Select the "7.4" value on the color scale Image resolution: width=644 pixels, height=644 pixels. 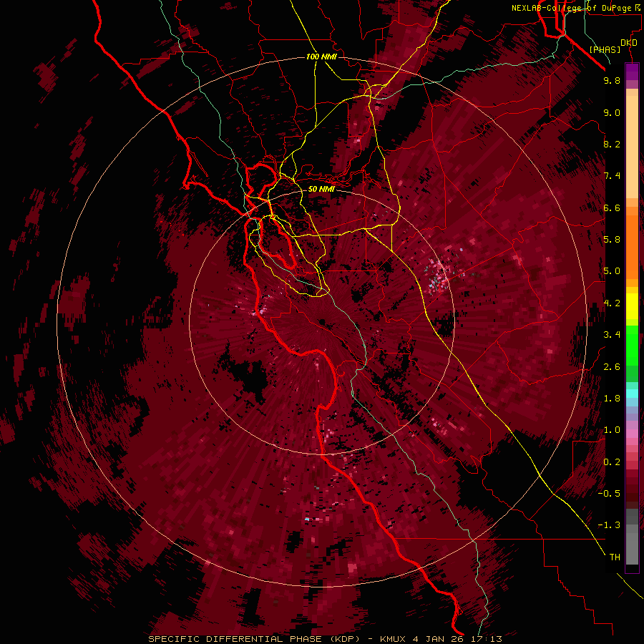pos(612,176)
